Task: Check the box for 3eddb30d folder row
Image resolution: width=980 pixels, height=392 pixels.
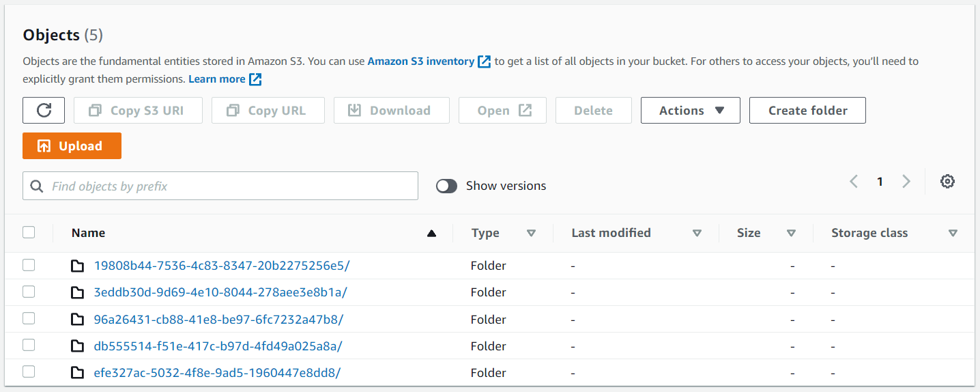Action: [29, 292]
